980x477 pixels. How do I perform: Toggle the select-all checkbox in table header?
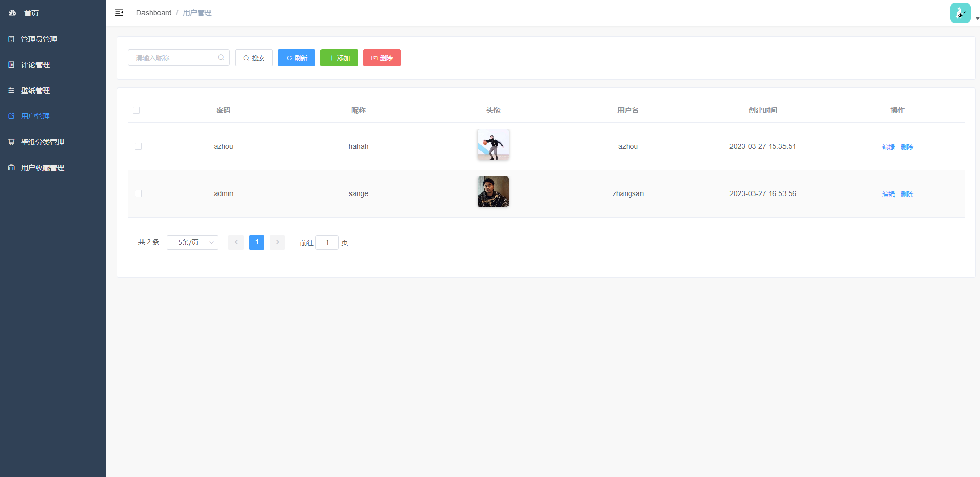tap(136, 110)
